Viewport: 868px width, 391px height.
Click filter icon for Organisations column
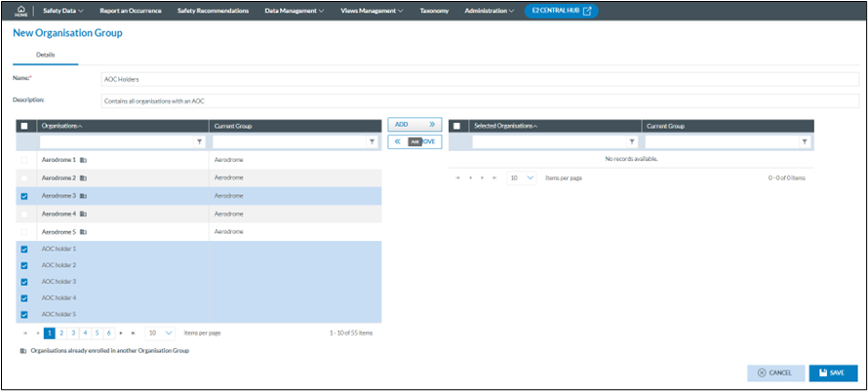tap(203, 142)
